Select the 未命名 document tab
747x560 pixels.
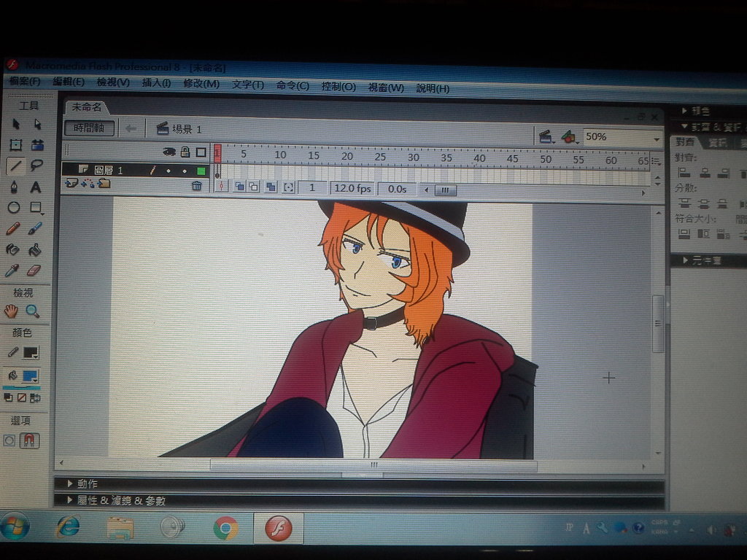[x=87, y=107]
